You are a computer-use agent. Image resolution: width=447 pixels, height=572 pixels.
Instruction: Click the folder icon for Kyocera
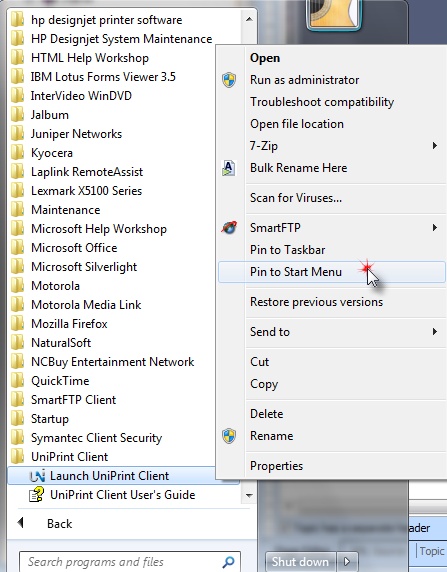click(x=17, y=153)
